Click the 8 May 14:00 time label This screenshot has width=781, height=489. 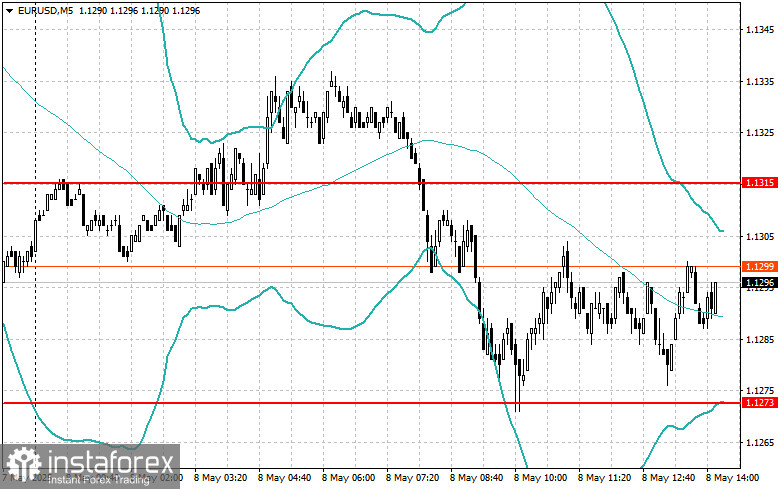732,478
